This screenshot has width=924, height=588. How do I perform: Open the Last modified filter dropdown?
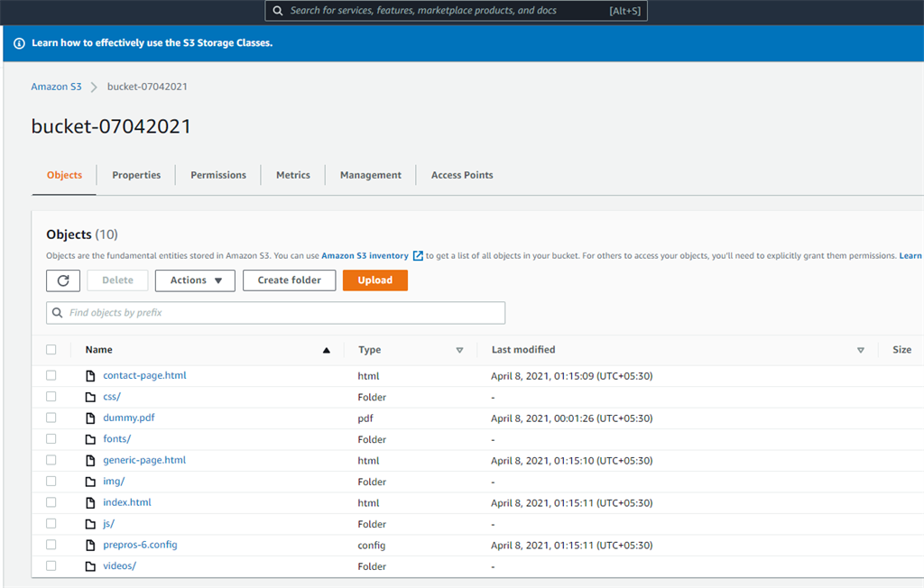861,349
